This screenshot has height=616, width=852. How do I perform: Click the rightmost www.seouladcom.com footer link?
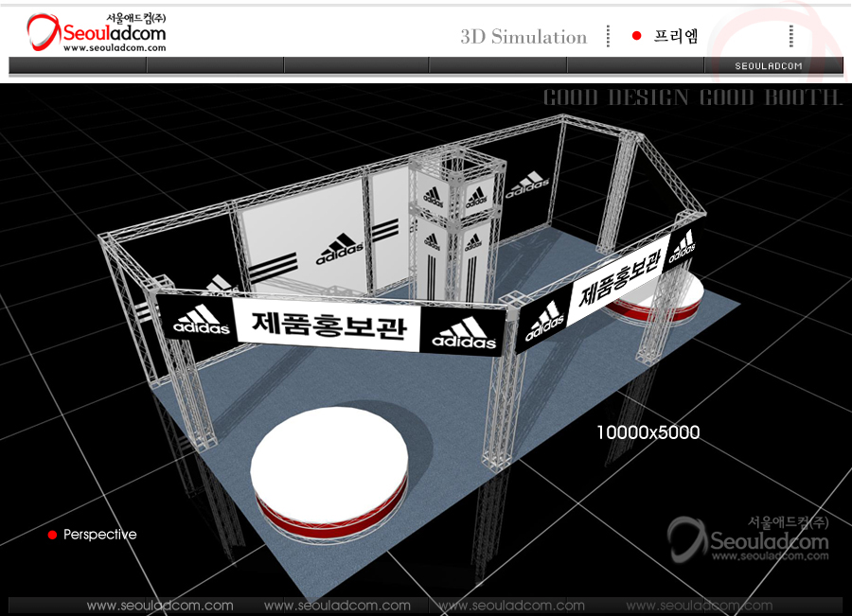(x=699, y=606)
